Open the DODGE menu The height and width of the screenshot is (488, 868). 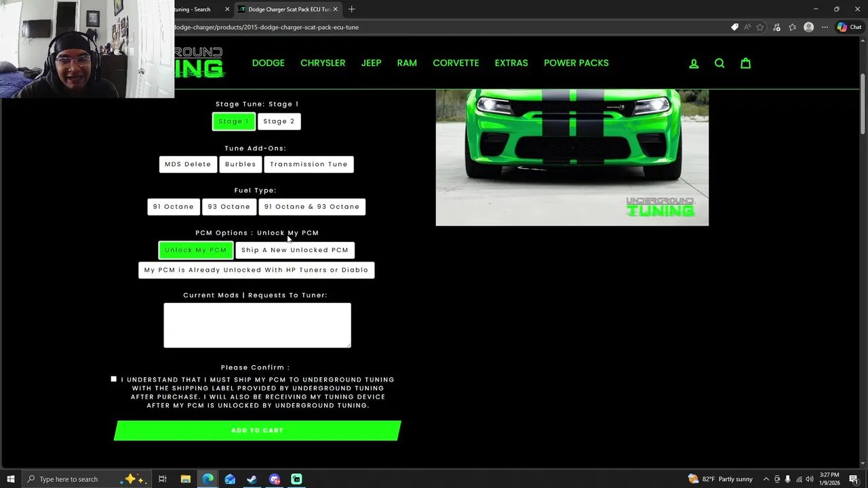pyautogui.click(x=269, y=63)
